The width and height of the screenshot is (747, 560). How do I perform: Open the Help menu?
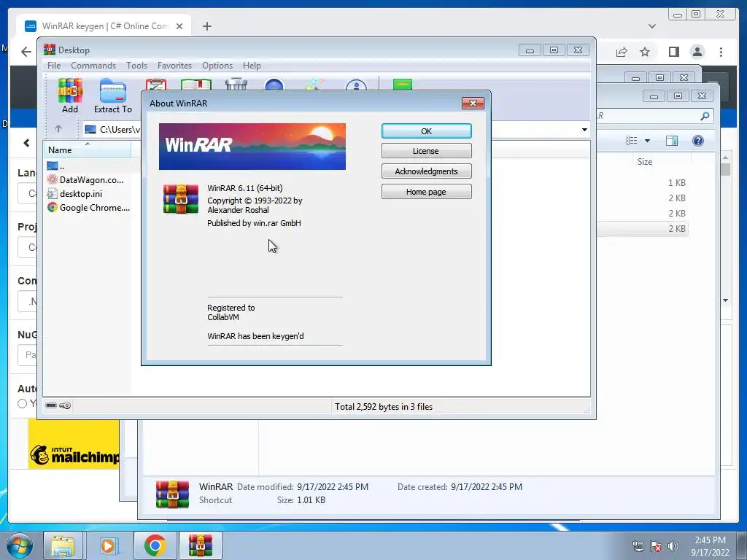252,66
